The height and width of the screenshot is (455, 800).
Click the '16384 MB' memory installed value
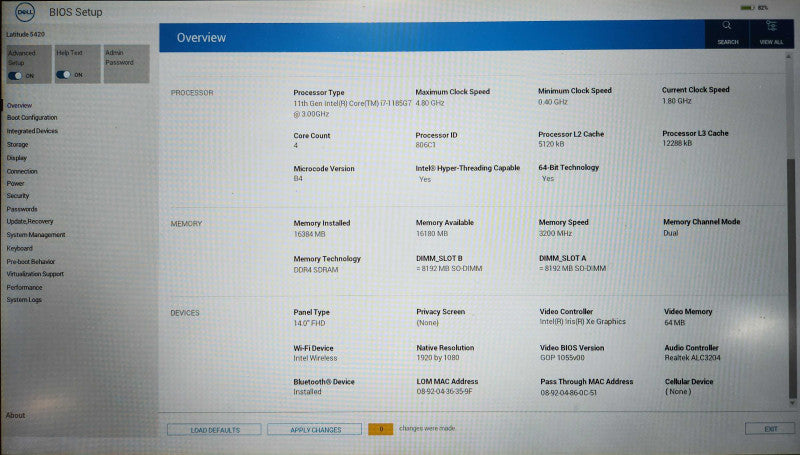click(309, 234)
